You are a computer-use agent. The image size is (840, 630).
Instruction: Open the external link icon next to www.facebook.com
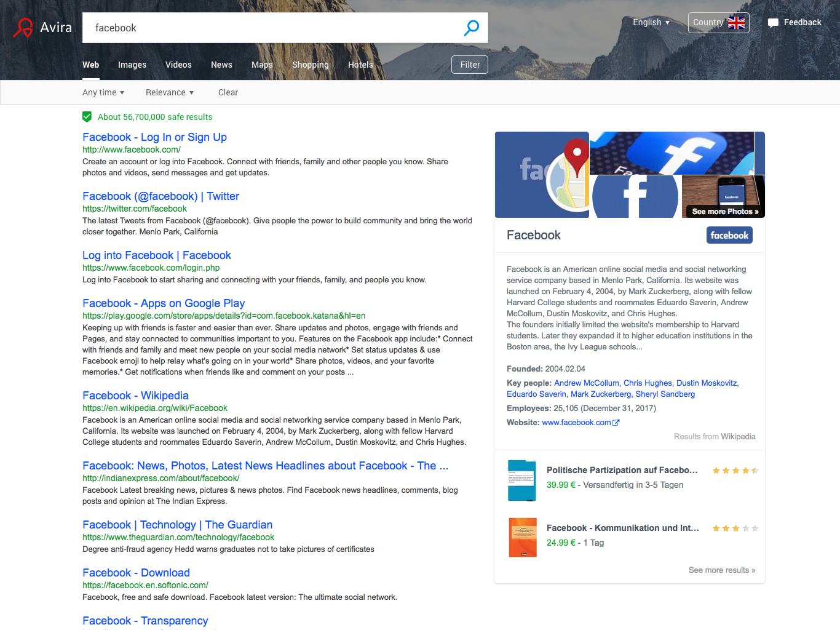tap(616, 422)
